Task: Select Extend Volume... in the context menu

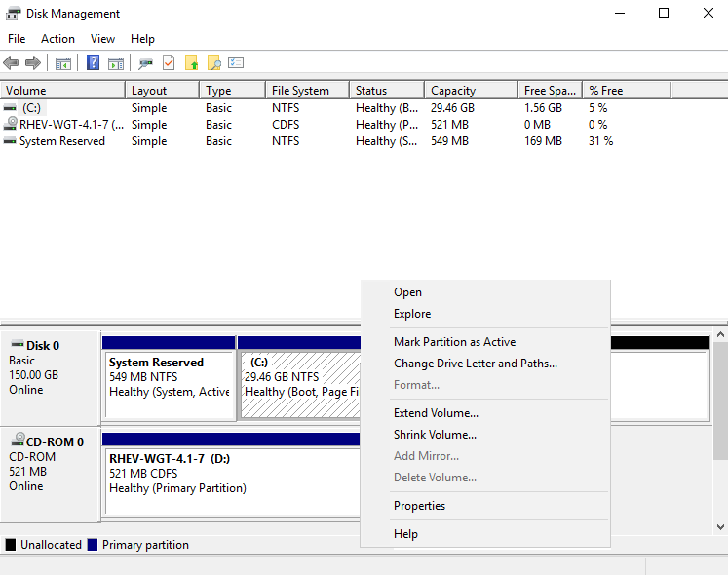Action: 436,413
